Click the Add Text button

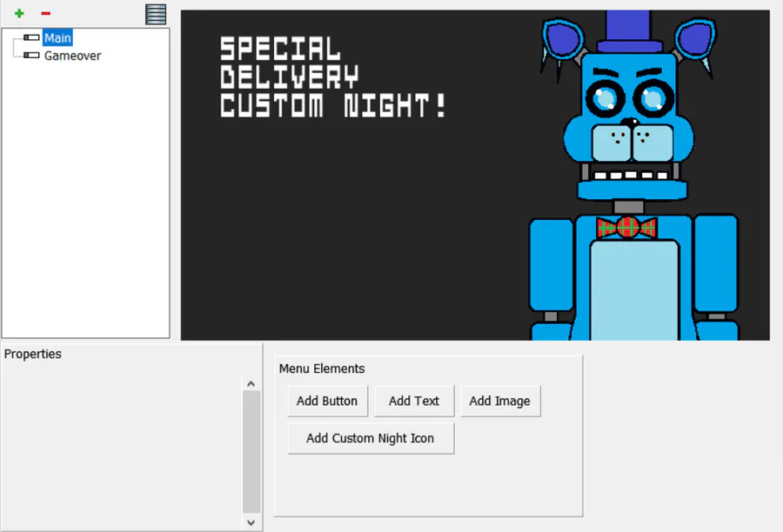(414, 401)
